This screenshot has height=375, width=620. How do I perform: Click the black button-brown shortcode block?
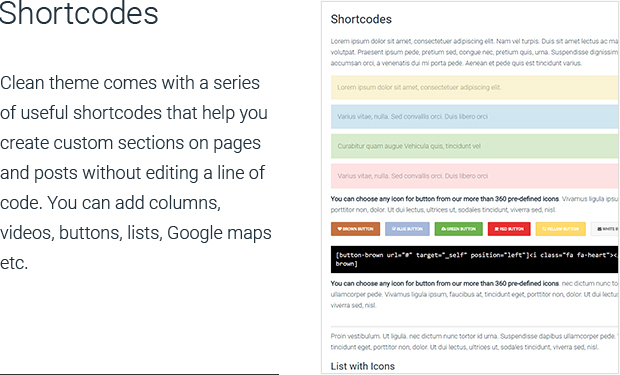click(x=474, y=259)
